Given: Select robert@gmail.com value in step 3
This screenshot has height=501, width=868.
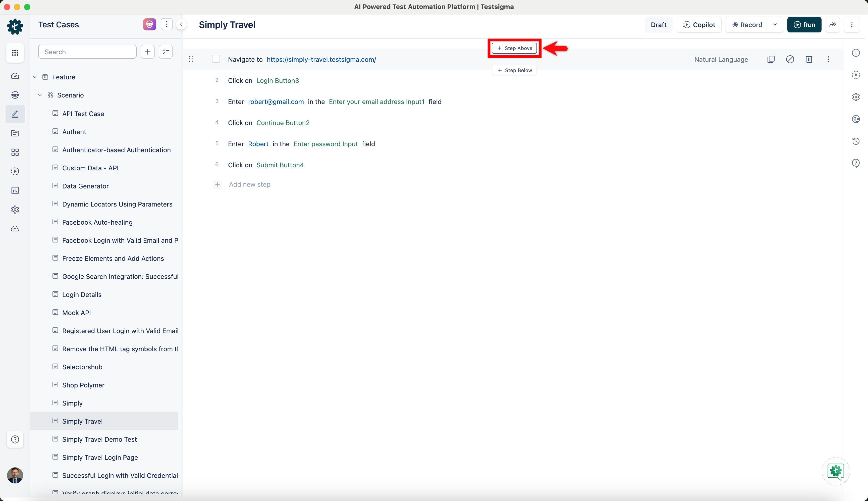Looking at the screenshot, I should point(276,102).
